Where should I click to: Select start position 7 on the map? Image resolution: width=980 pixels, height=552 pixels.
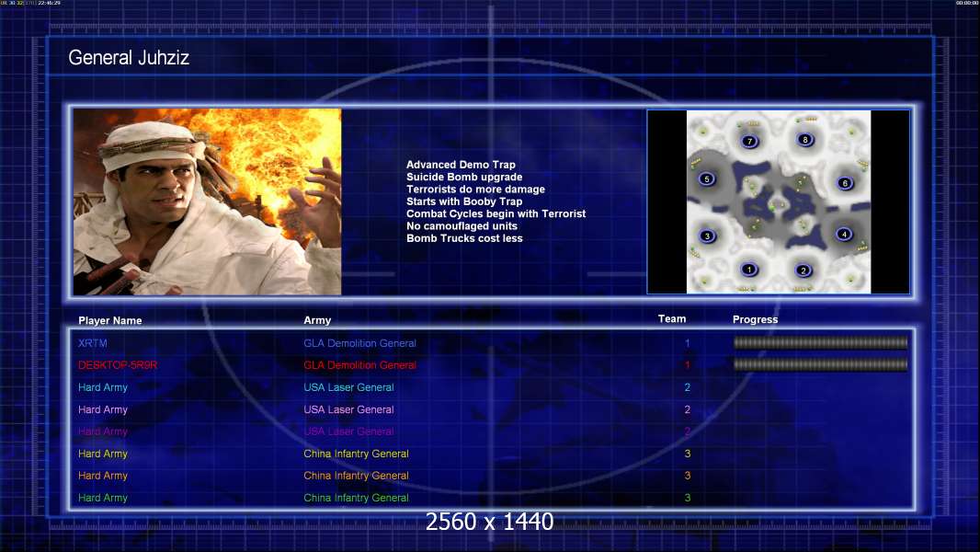coord(749,141)
